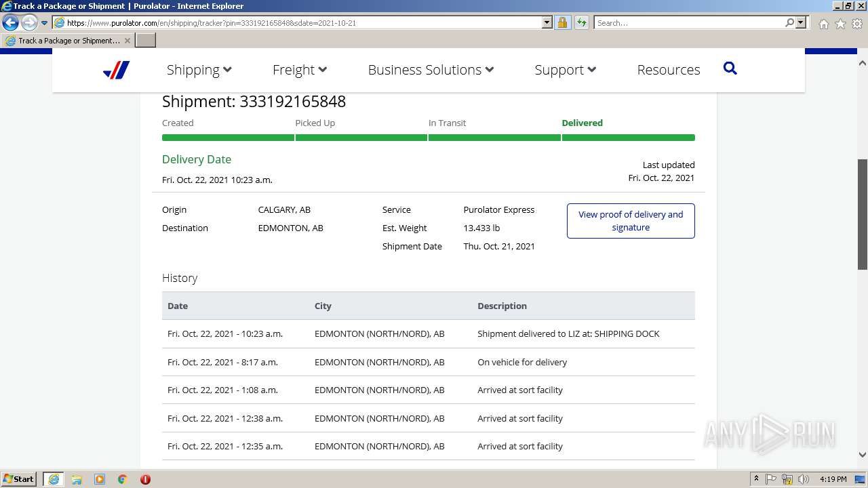Image resolution: width=868 pixels, height=488 pixels.
Task: Select the Track a Package browser tab
Action: 68,41
